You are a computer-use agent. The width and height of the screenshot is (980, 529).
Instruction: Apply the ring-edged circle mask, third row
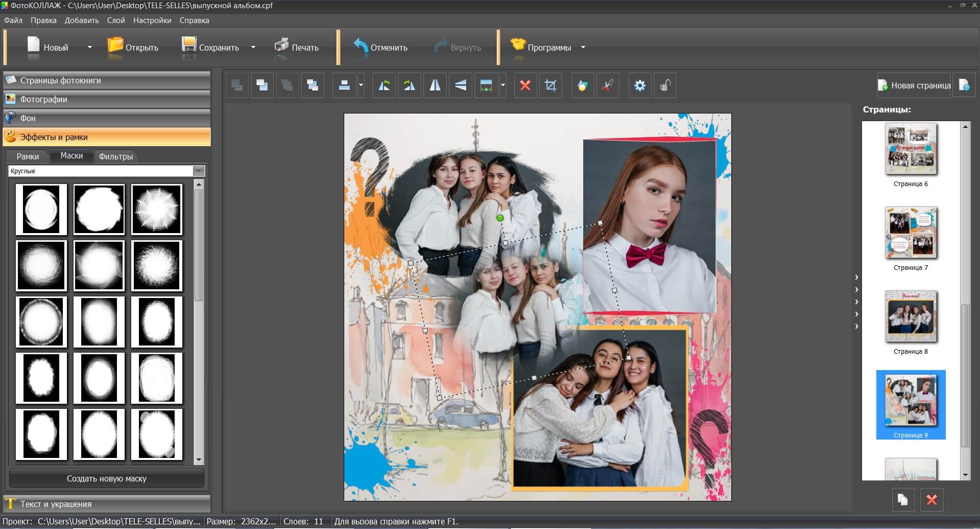[41, 322]
